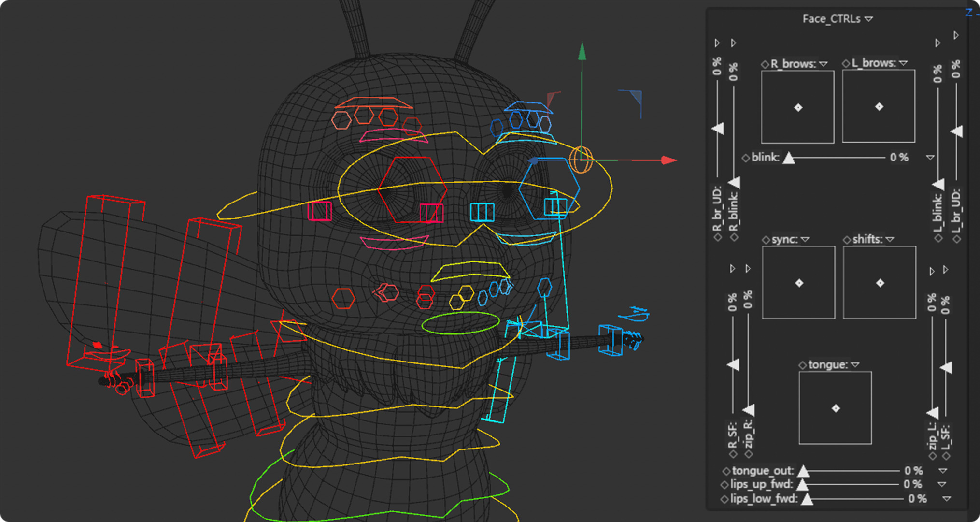Click the tongue label text
The width and height of the screenshot is (980, 522).
pyautogui.click(x=827, y=365)
